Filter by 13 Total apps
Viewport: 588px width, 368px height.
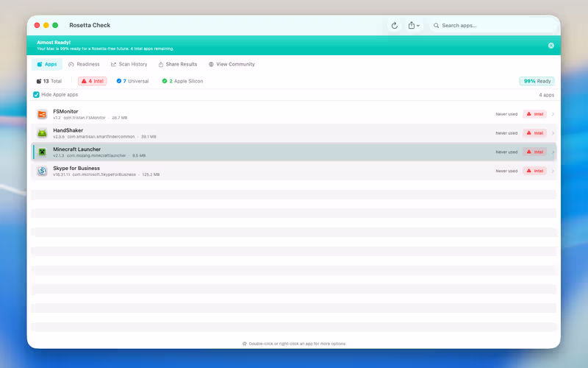[x=49, y=81]
